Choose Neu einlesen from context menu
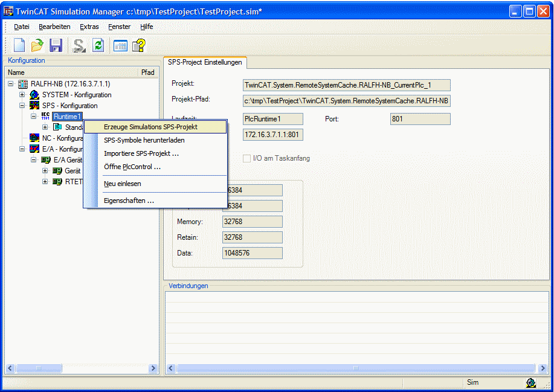Viewport: 554px width, 392px height. (155, 184)
